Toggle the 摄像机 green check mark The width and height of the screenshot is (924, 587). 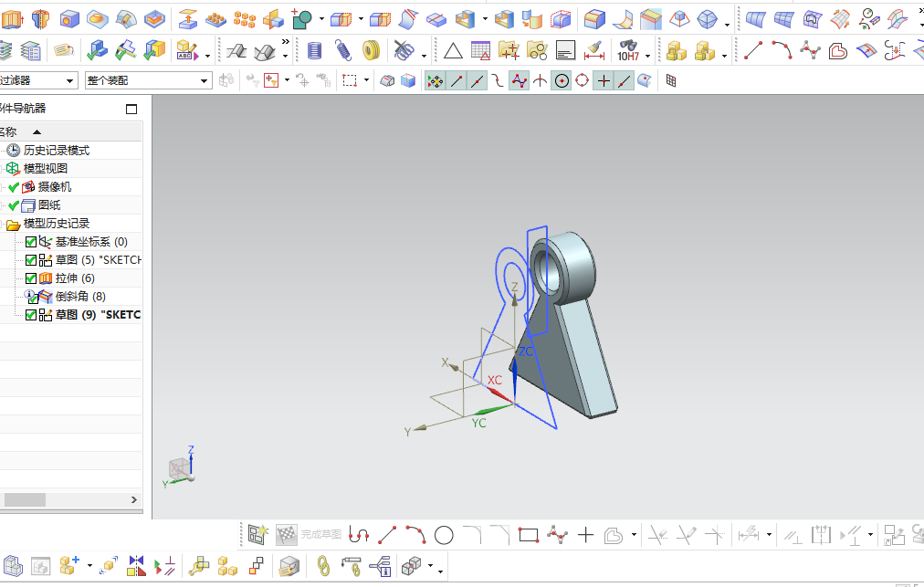click(14, 187)
